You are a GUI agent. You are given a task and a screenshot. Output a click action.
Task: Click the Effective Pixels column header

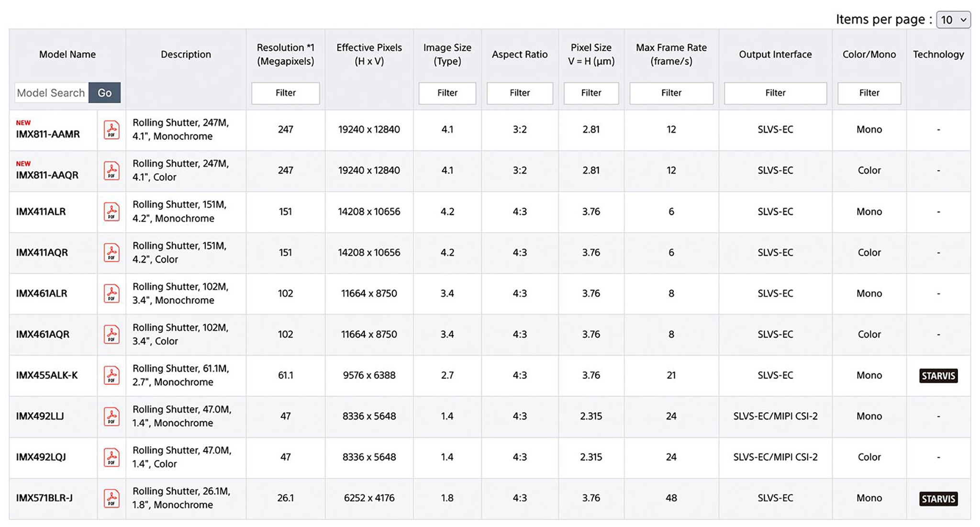click(369, 55)
